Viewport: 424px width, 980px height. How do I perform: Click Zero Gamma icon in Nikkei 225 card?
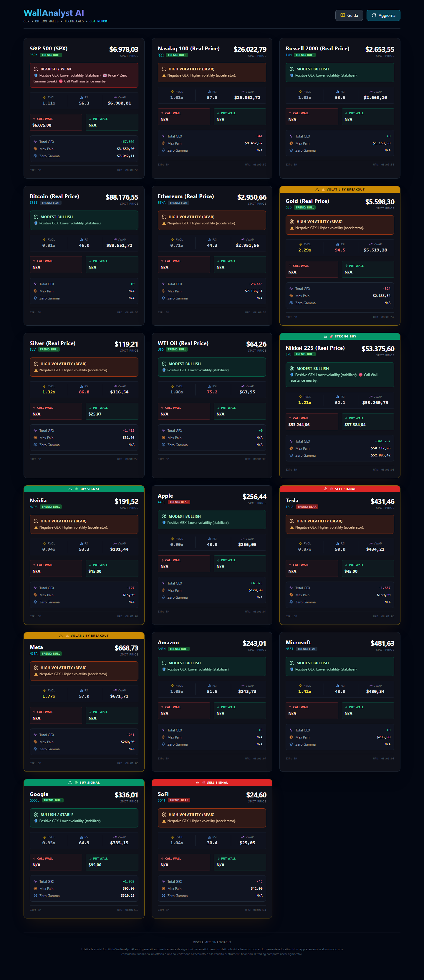(291, 455)
